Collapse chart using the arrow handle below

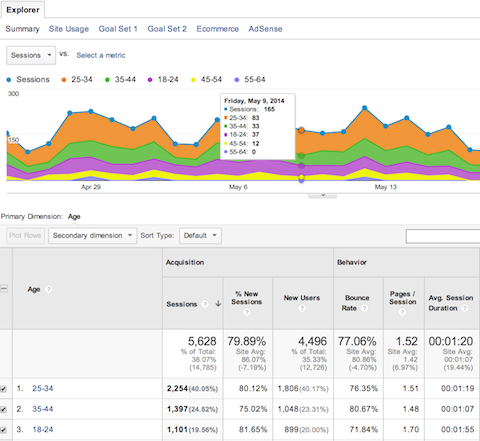322,195
